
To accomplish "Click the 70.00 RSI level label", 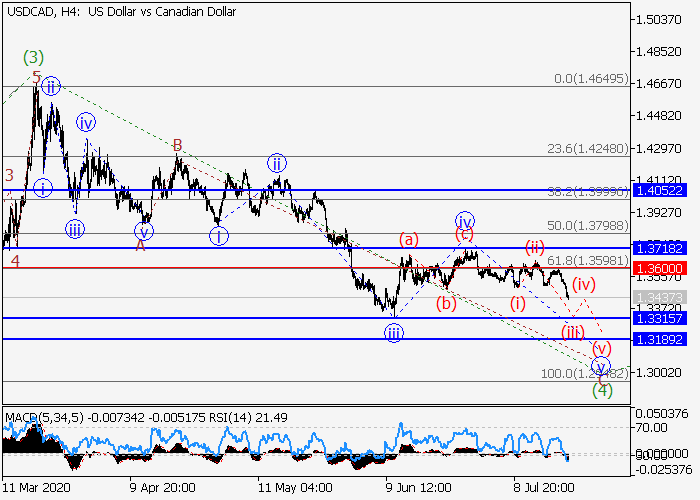I will 652,428.
